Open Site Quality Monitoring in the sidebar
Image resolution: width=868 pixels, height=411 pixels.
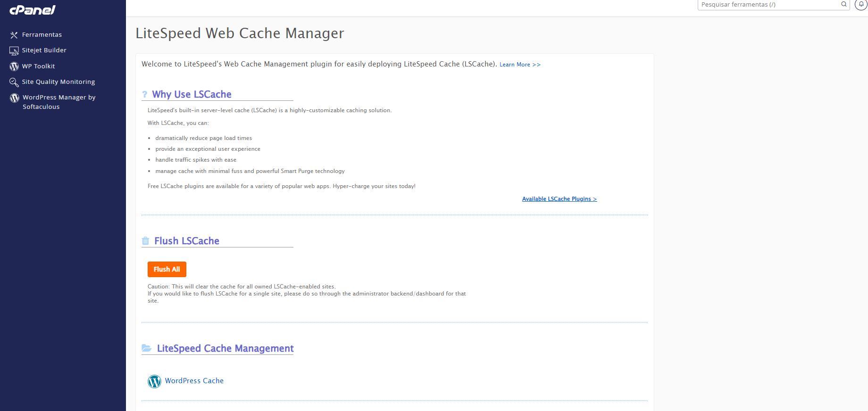[x=58, y=82]
